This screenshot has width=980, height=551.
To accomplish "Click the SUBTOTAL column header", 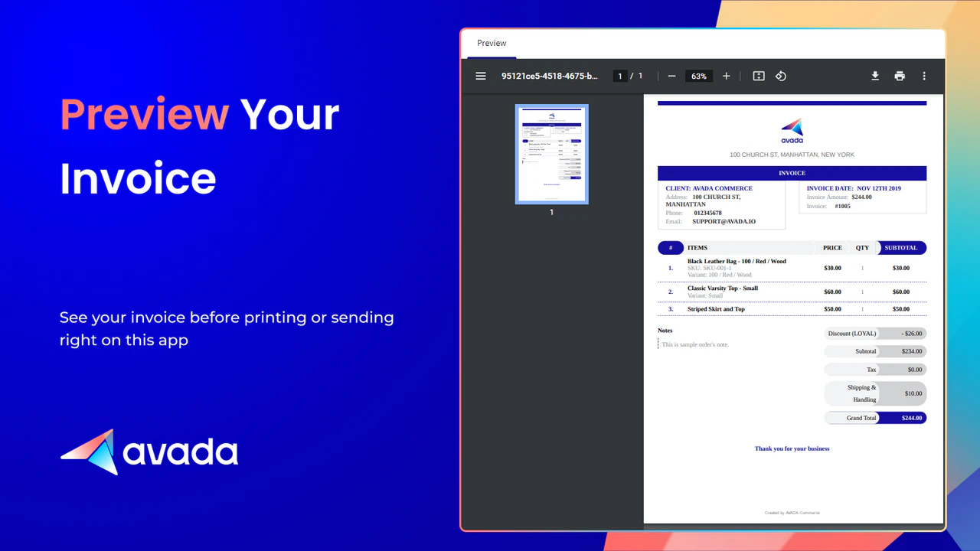I will [x=901, y=248].
